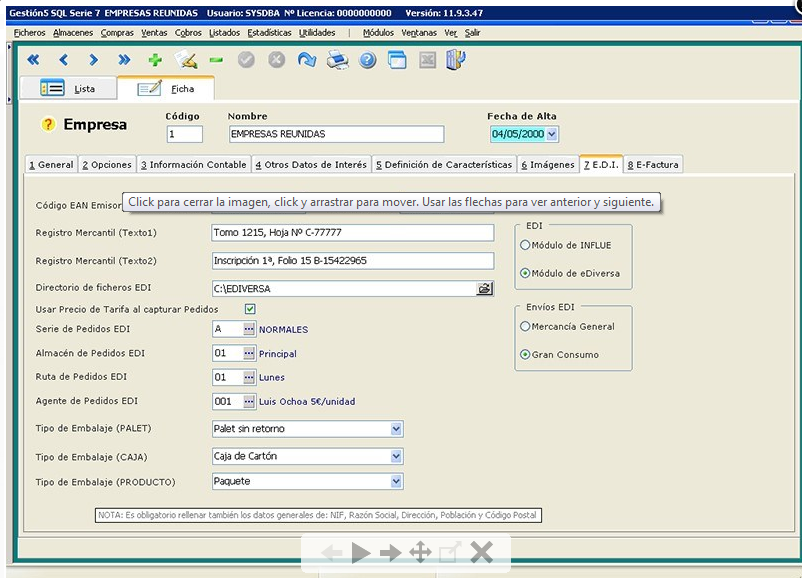Switch to the E-Factura tab
802x578 pixels.
pyautogui.click(x=654, y=165)
